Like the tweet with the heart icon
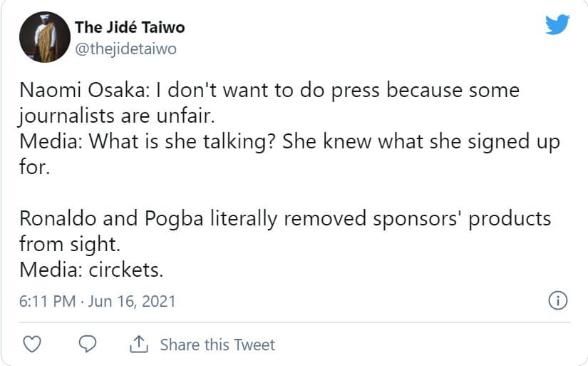The height and width of the screenshot is (366, 588). (31, 345)
